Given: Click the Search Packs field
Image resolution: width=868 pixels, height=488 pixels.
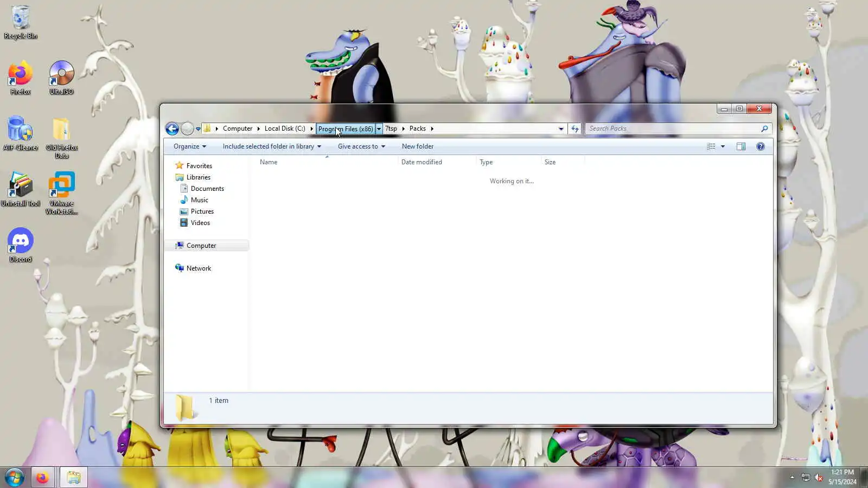Looking at the screenshot, I should pos(673,129).
